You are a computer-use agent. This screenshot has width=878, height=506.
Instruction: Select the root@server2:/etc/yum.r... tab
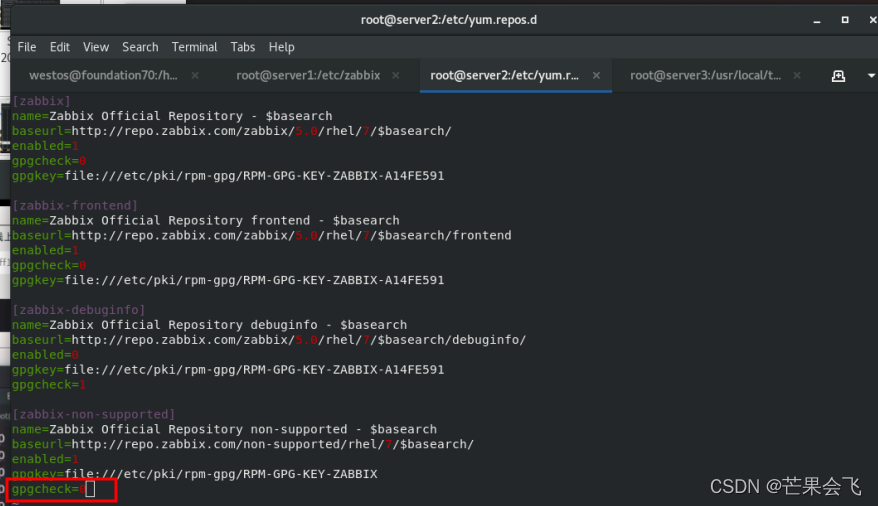[x=504, y=76]
